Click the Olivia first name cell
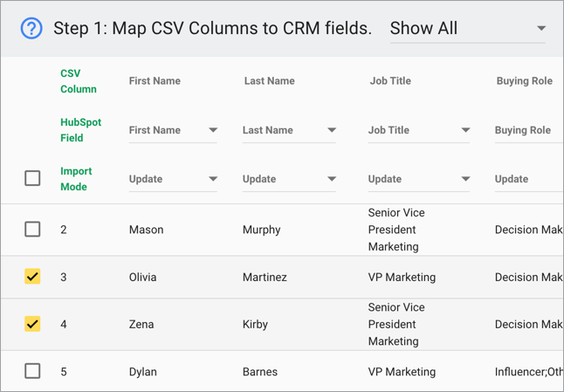 [x=143, y=277]
